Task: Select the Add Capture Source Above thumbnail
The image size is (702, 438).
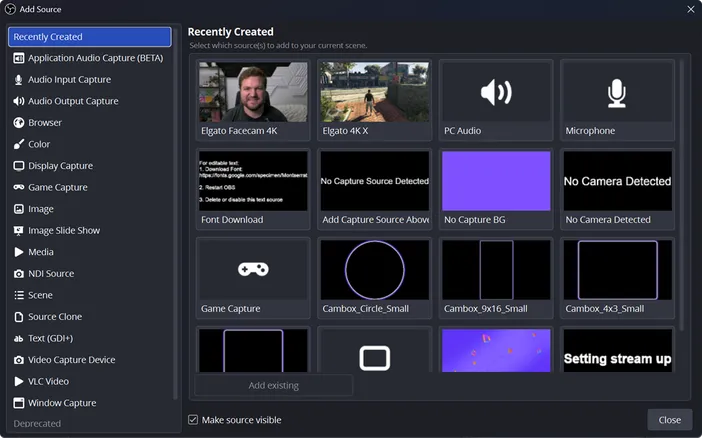Action: point(375,181)
